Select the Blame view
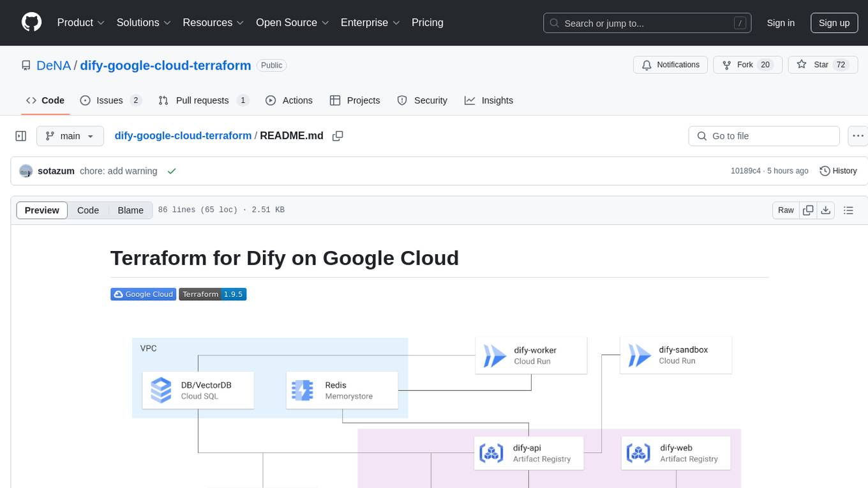 click(x=130, y=210)
